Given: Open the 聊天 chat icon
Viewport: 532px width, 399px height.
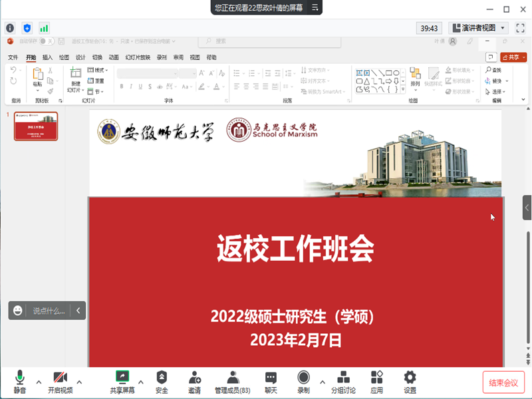Looking at the screenshot, I should point(271,382).
